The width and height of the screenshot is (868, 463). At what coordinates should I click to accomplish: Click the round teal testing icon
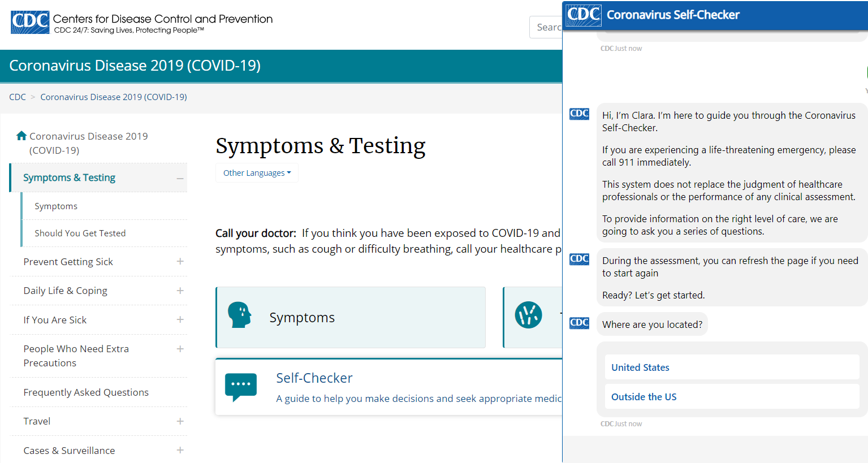point(528,315)
